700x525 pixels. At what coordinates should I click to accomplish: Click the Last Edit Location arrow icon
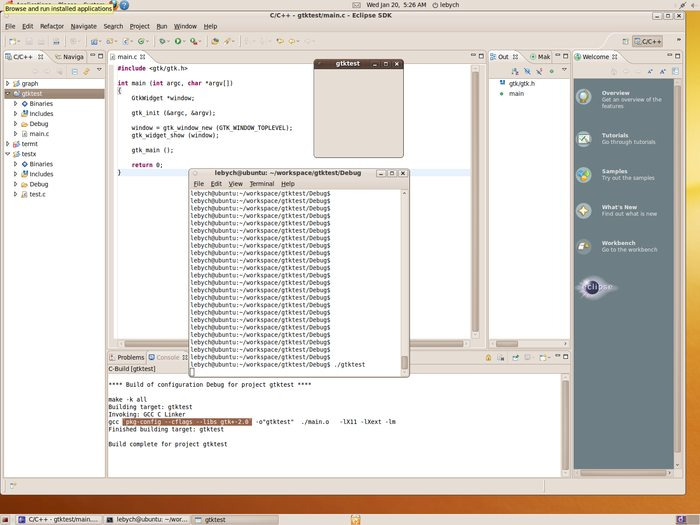coord(280,41)
